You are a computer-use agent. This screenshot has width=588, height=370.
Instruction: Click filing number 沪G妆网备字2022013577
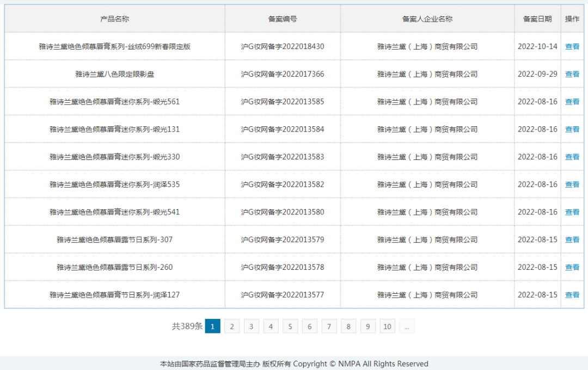[x=283, y=295]
